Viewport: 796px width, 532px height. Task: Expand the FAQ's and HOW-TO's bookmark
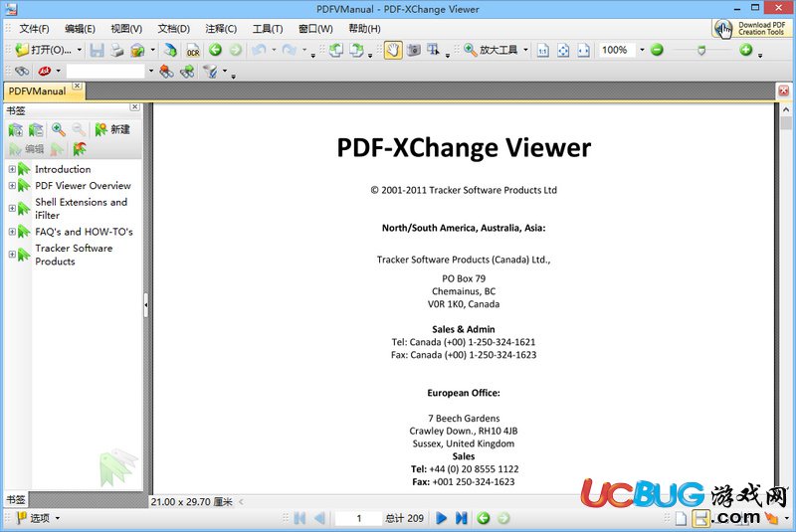(12, 232)
